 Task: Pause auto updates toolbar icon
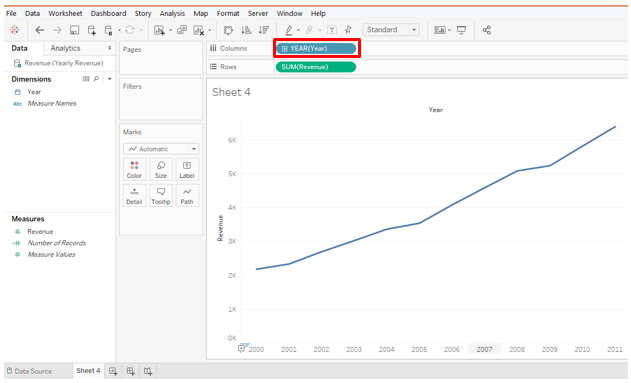(x=108, y=30)
